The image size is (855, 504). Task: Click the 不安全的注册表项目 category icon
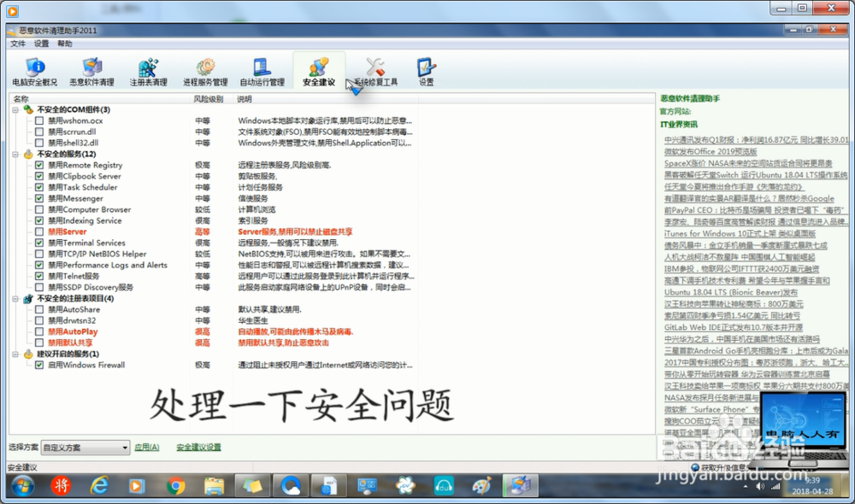click(x=28, y=299)
